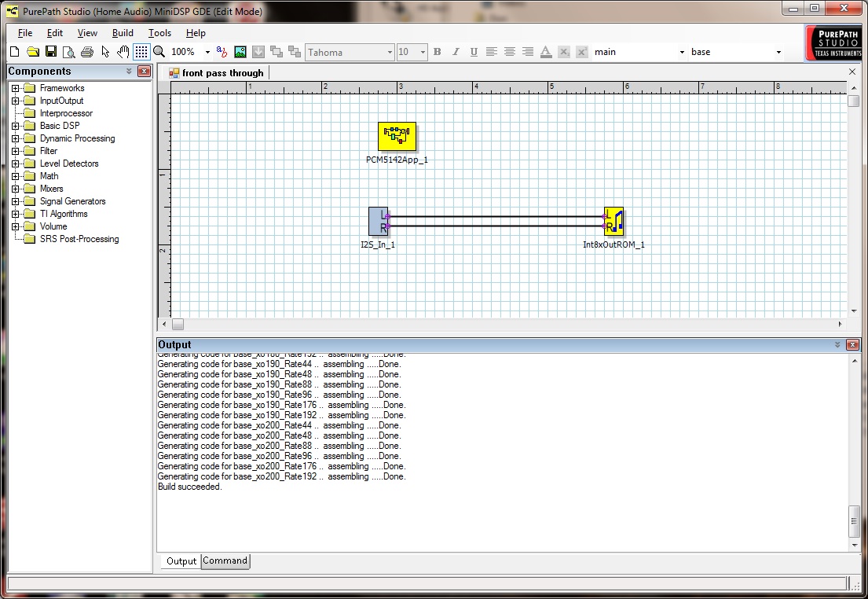Image resolution: width=868 pixels, height=599 pixels.
Task: Open the Build menu
Action: pyautogui.click(x=123, y=33)
